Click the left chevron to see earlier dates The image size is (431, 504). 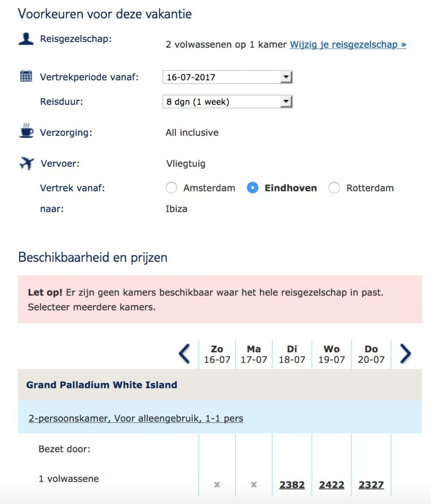pos(185,353)
